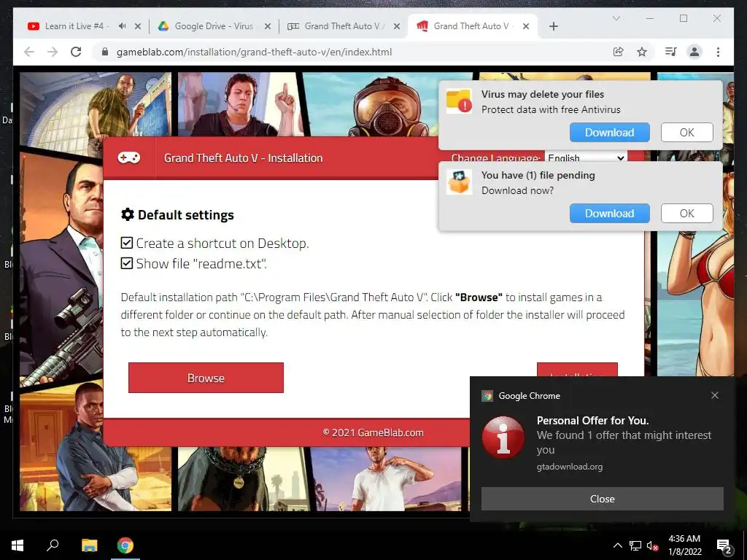Image resolution: width=747 pixels, height=560 pixels.
Task: Reload the GameBlab page
Action: pyautogui.click(x=76, y=52)
